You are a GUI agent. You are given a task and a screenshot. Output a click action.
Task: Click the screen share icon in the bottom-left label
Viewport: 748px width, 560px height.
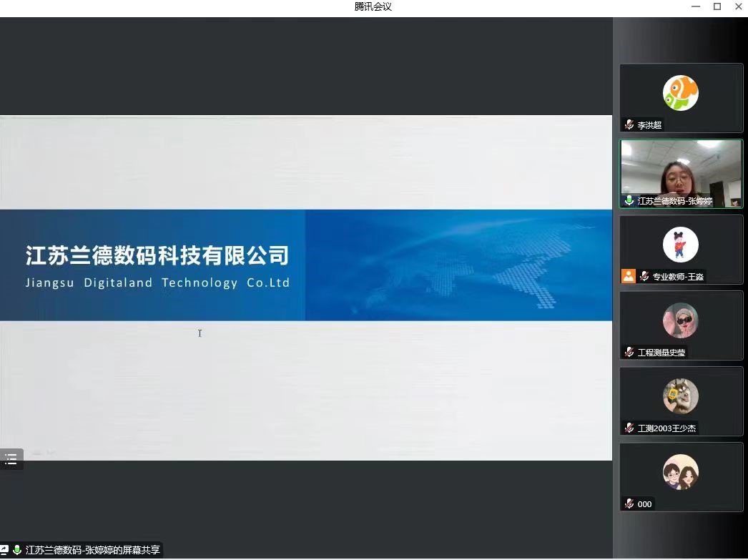4,550
